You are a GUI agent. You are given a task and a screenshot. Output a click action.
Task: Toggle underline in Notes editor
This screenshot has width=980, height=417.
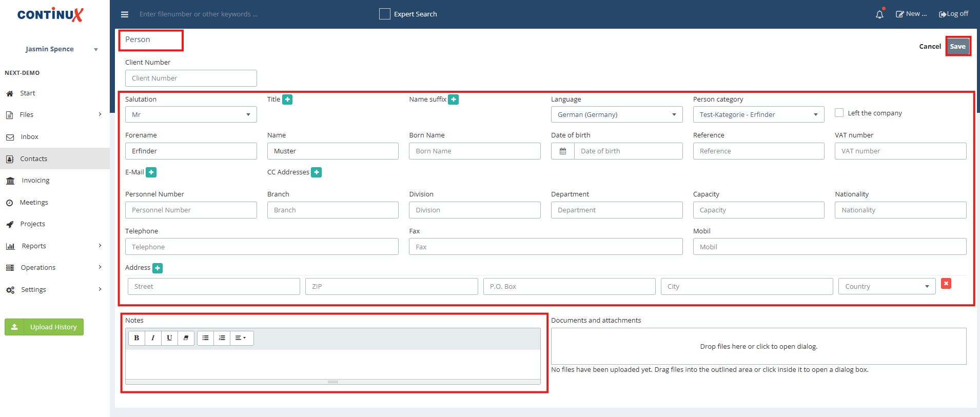(169, 338)
